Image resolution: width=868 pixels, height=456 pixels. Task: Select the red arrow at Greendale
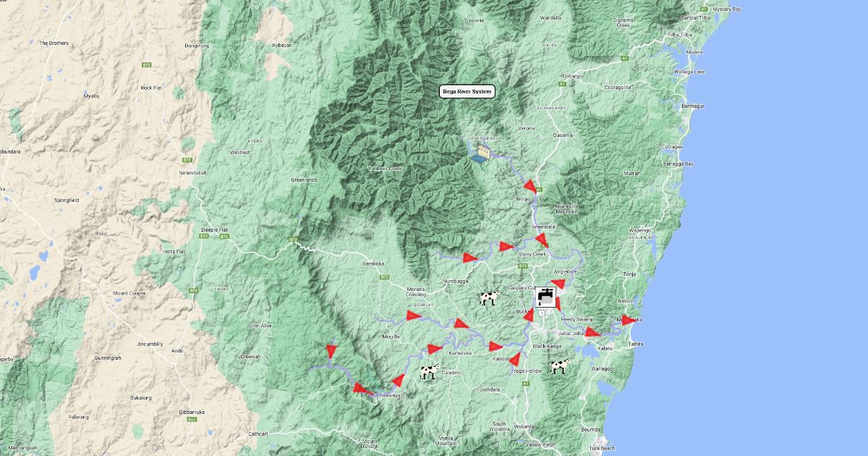[541, 239]
